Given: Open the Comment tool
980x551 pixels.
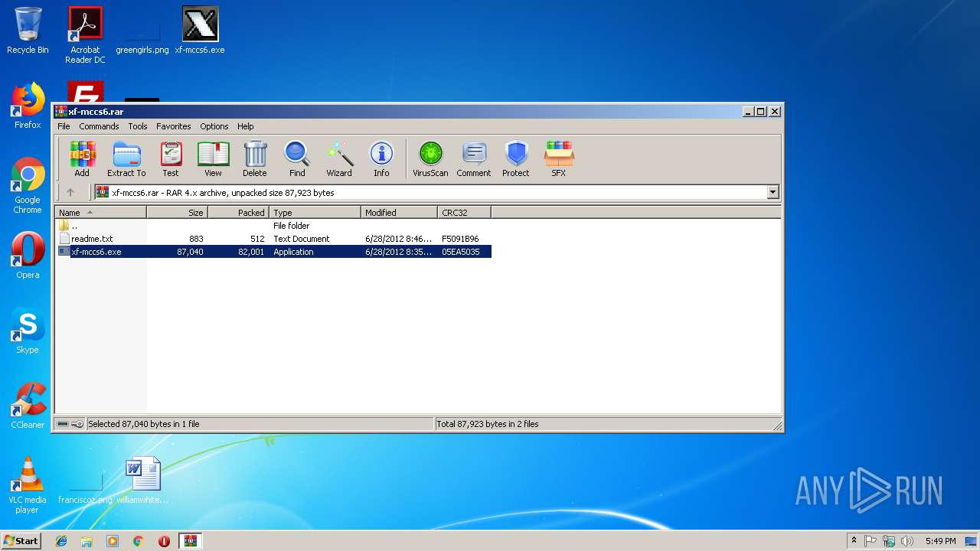Looking at the screenshot, I should point(474,159).
